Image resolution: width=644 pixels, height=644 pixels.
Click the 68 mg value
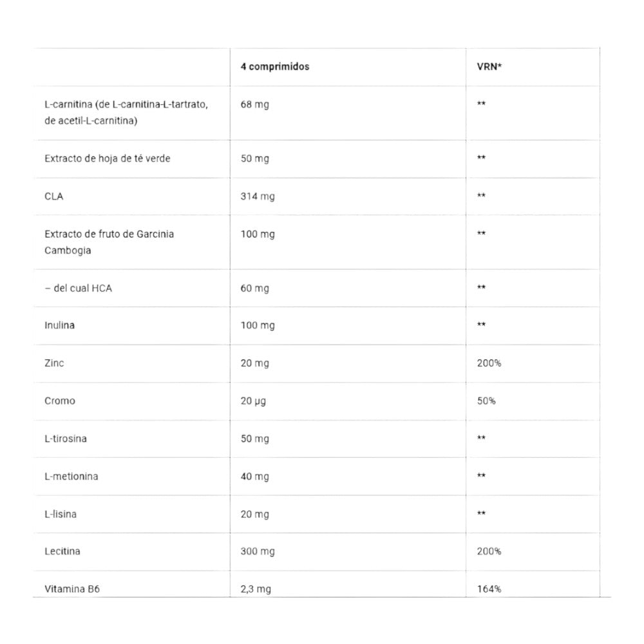click(x=254, y=105)
